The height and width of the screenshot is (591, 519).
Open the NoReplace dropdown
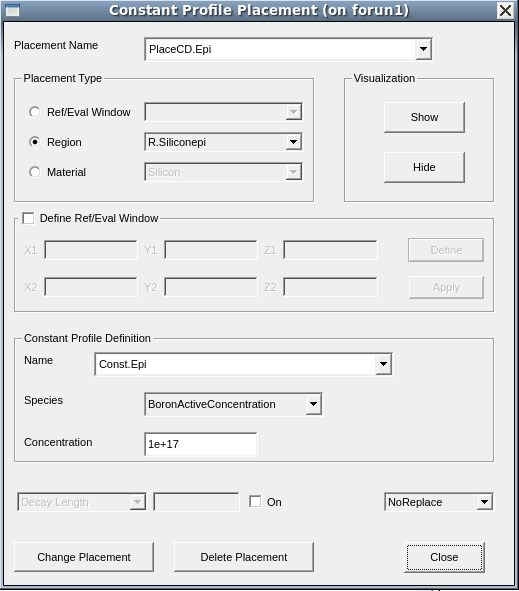coord(484,502)
